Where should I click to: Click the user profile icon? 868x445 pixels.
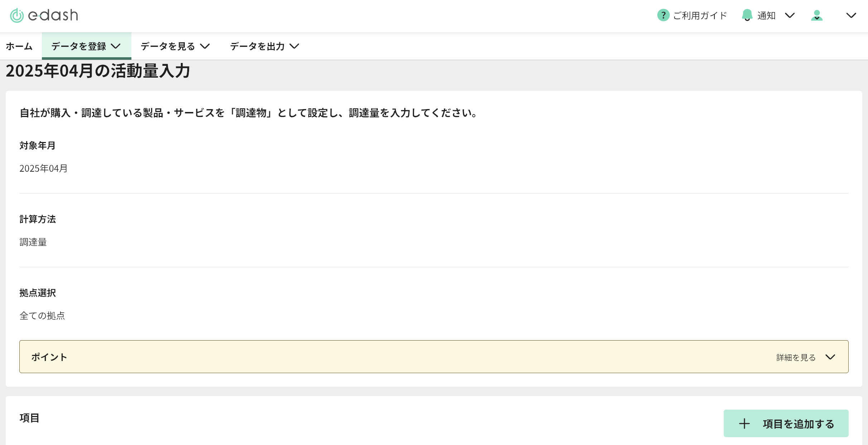pos(817,15)
